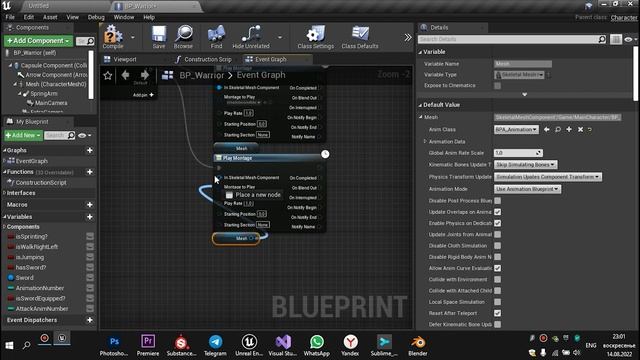Viewport: 640px width, 360px height.
Task: Clear Anim Class with X icon
Action: click(x=580, y=129)
